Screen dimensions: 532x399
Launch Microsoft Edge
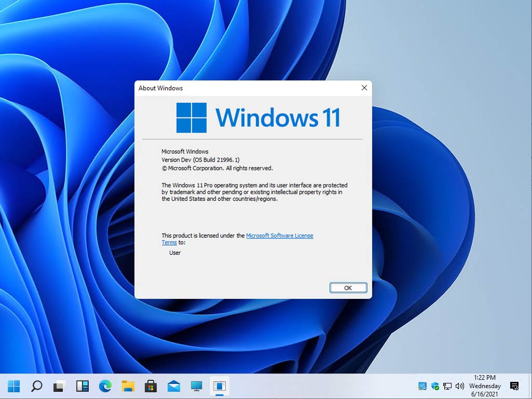click(105, 386)
